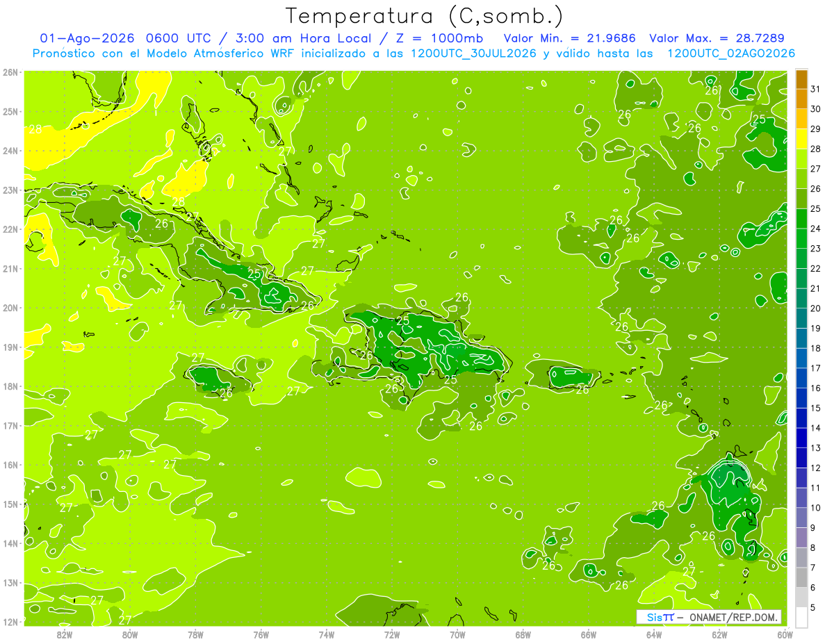Click the 14N latitude axis label
This screenshot has width=834, height=644.
[10, 543]
